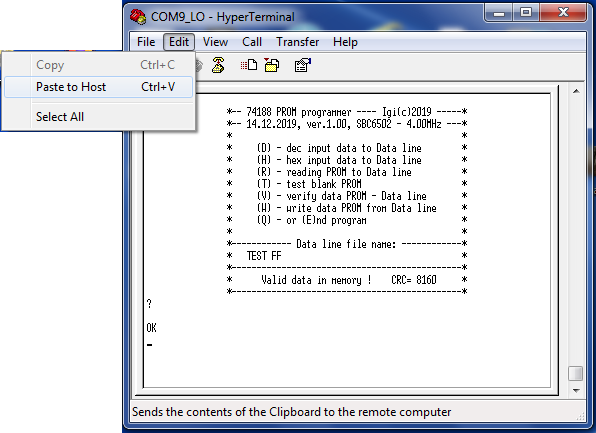596x433 pixels.
Task: Open the File menu
Action: coord(146,42)
